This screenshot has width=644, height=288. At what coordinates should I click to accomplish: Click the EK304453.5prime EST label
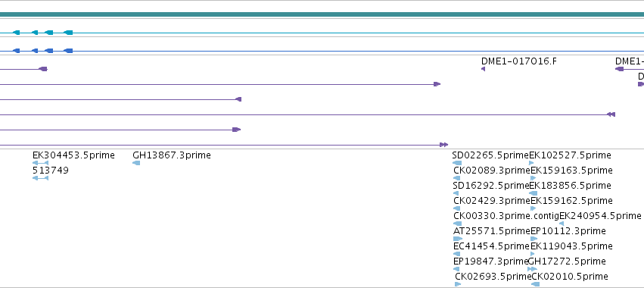(x=73, y=155)
